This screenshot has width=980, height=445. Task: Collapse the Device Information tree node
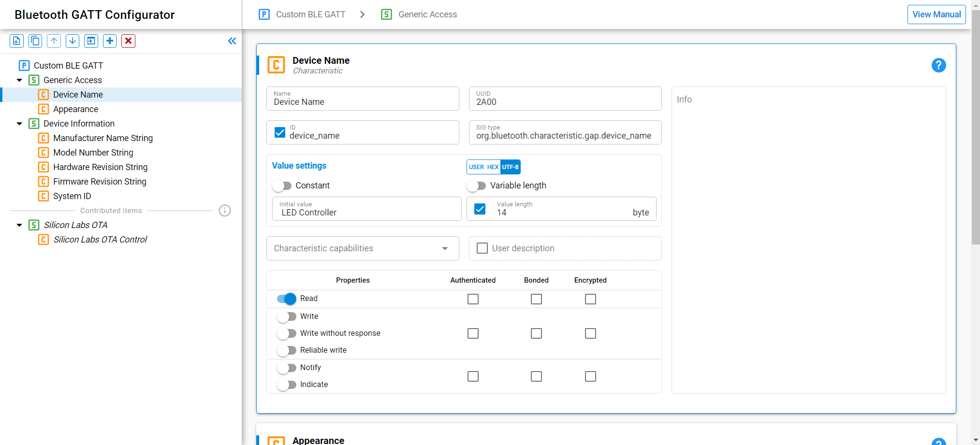tap(19, 124)
